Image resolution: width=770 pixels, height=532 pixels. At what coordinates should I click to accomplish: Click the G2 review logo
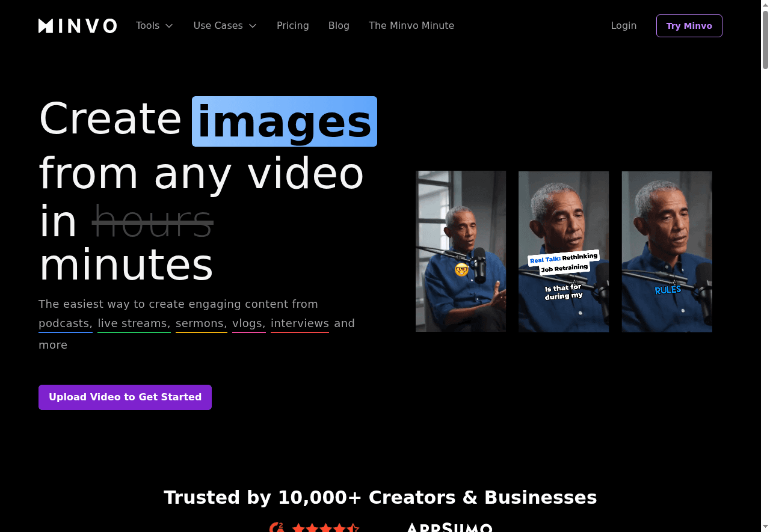(277, 528)
